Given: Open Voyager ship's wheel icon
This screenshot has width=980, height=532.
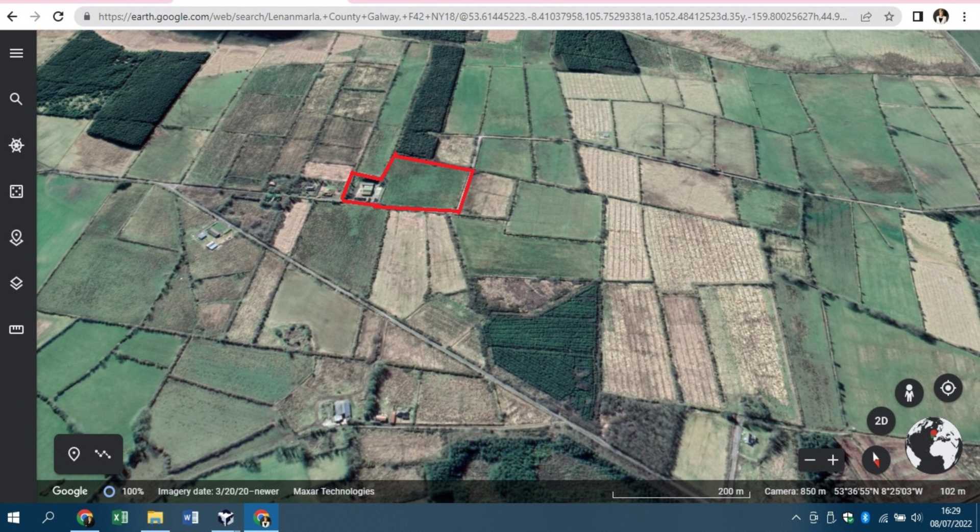Looking at the screenshot, I should pos(16,145).
